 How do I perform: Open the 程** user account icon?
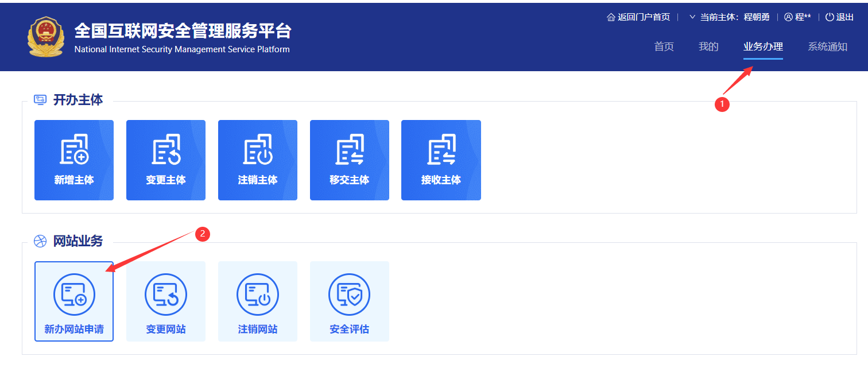tap(787, 17)
